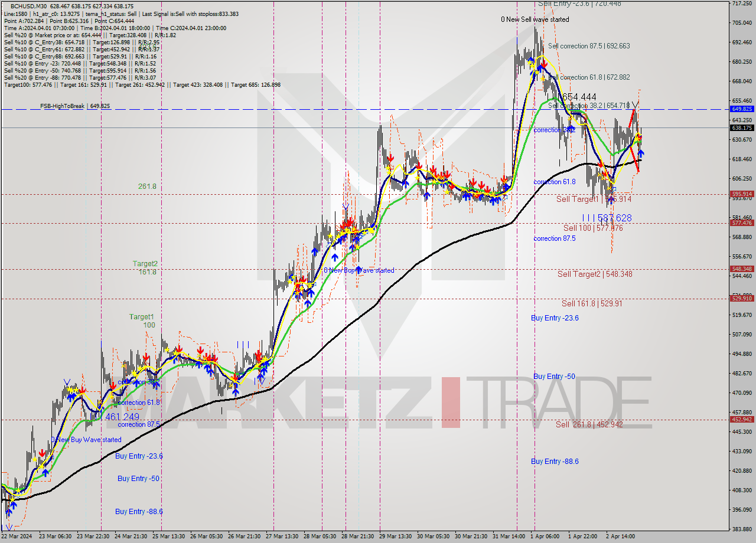Select the '461.249' blue price label
This screenshot has height=543, width=756.
[x=122, y=417]
